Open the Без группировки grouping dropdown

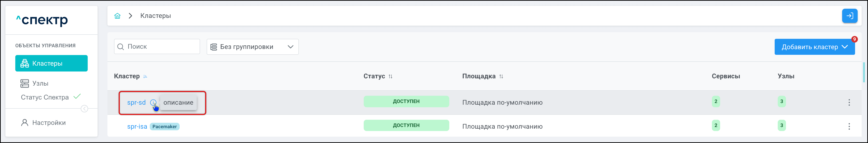coord(252,47)
